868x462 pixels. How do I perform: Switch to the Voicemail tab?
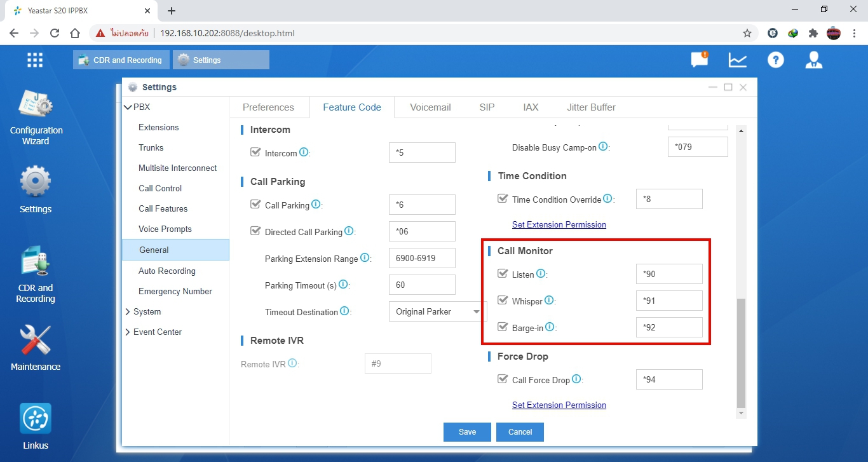[430, 107]
